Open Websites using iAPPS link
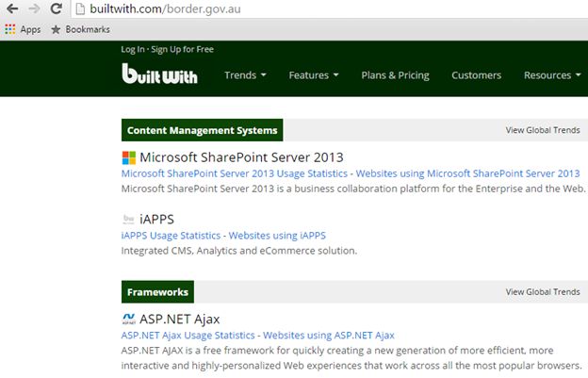 tap(277, 235)
